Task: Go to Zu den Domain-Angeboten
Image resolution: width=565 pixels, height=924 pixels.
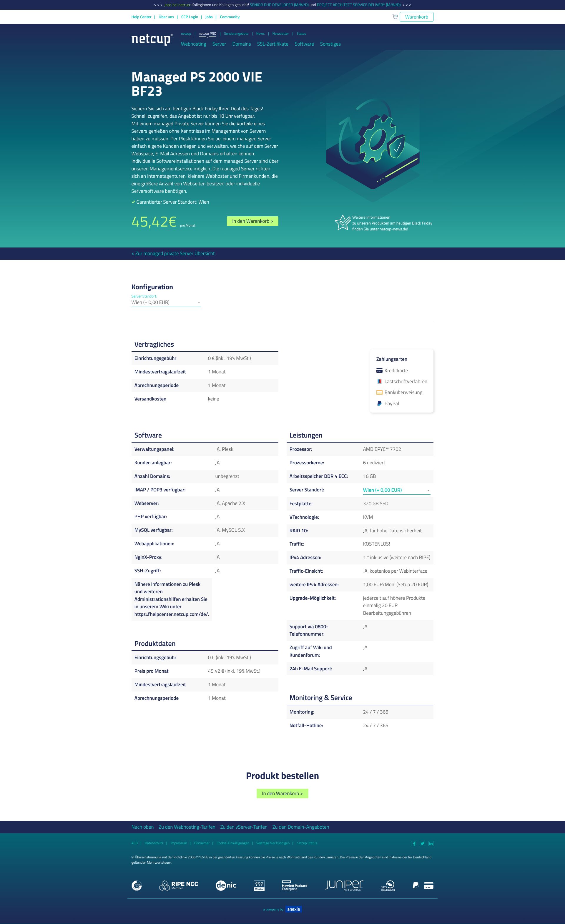Action: point(301,827)
